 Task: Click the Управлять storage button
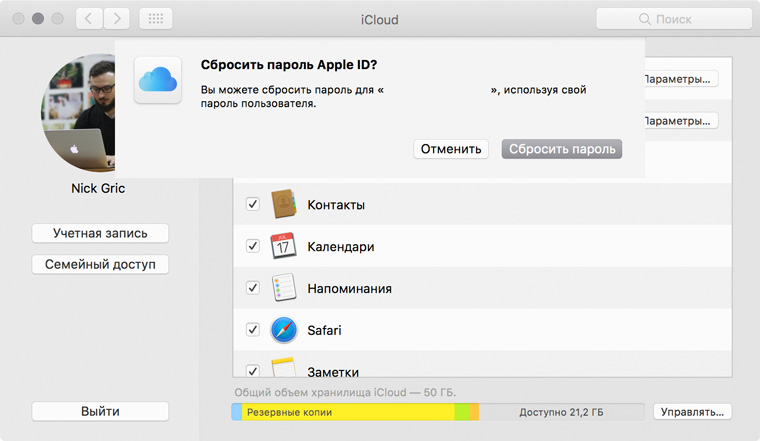(x=693, y=411)
